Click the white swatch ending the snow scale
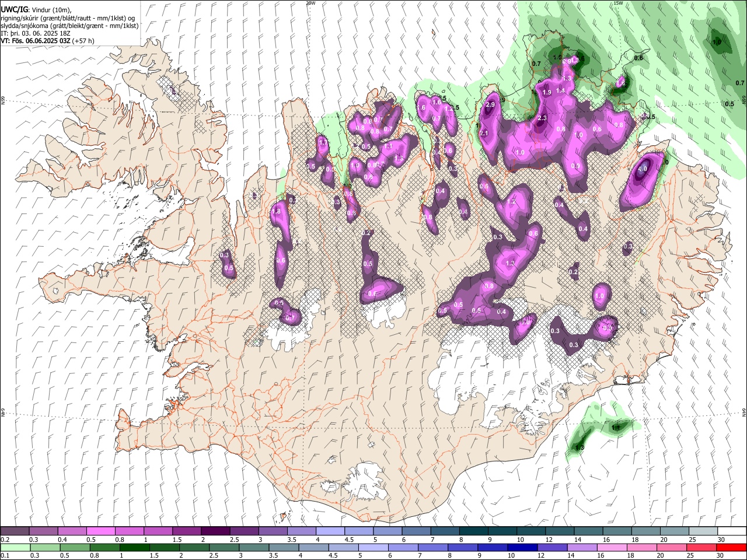The width and height of the screenshot is (747, 560). [732, 531]
